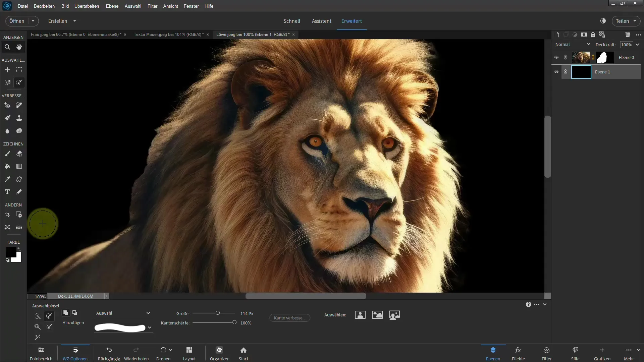
Task: Select the Recompose tool
Action: [x=19, y=215]
